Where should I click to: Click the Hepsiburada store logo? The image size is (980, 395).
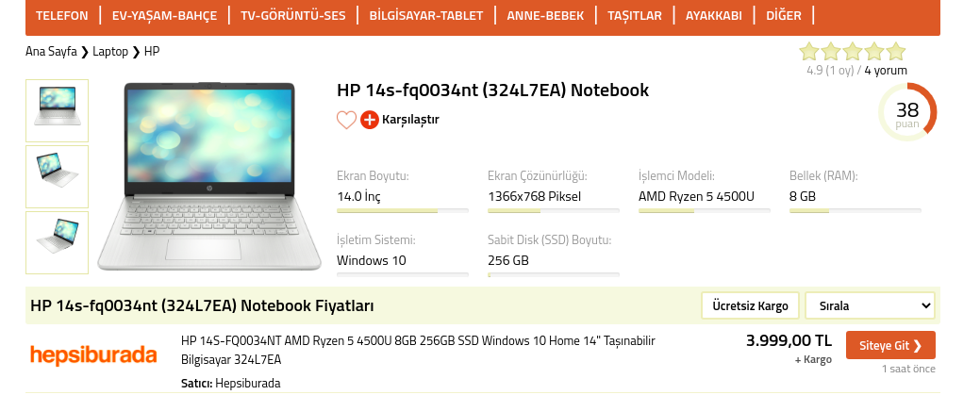coord(93,355)
